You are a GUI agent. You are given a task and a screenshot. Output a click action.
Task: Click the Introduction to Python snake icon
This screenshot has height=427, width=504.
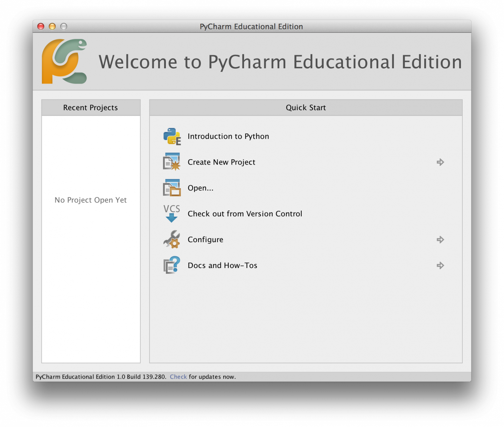pyautogui.click(x=172, y=136)
